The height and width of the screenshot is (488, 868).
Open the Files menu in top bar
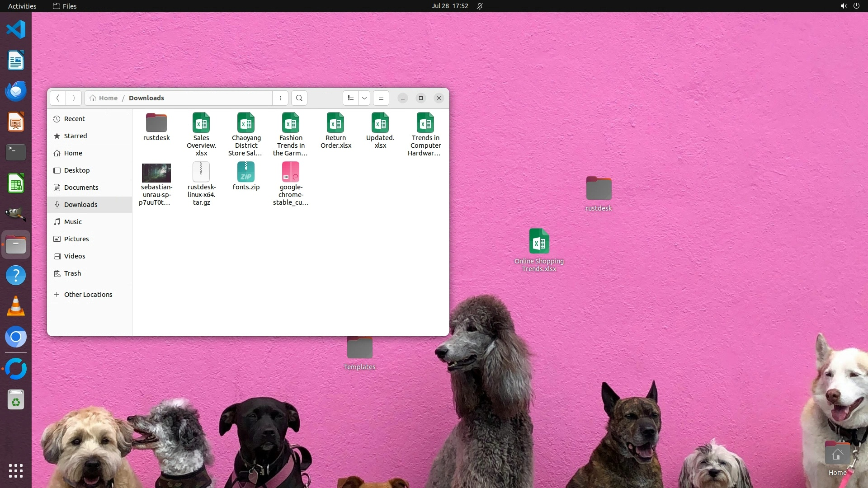[x=65, y=6]
